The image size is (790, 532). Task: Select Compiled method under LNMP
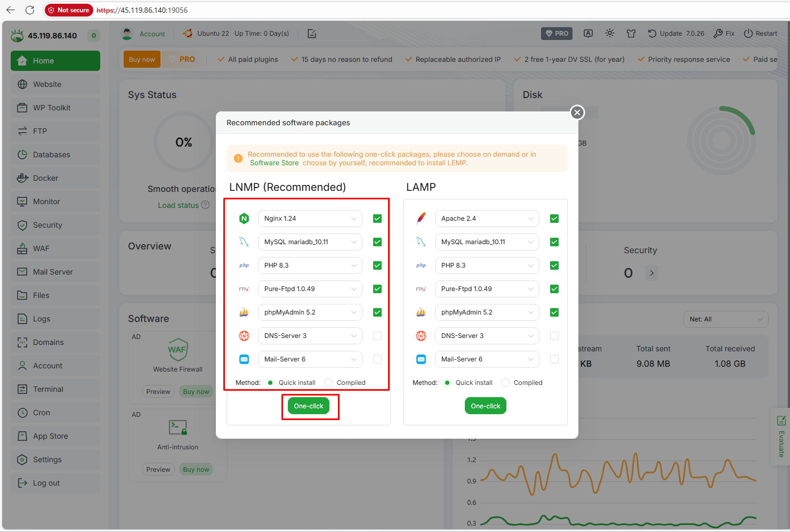329,383
